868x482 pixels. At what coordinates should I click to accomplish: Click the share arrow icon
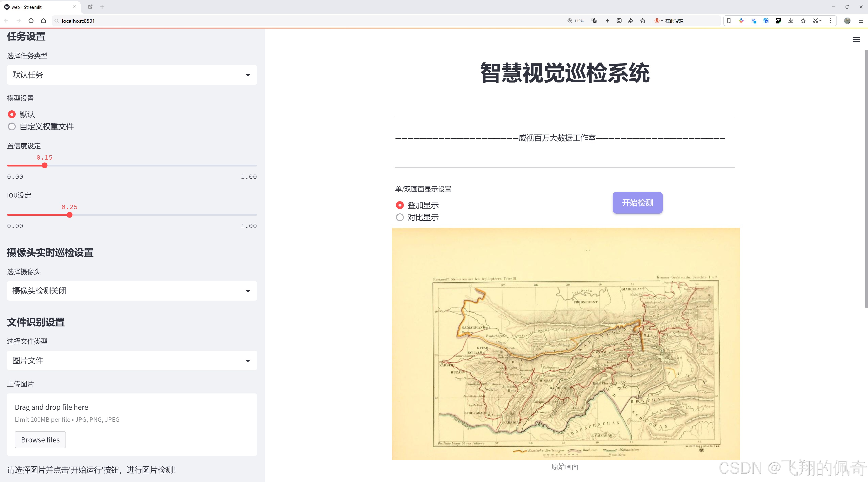click(631, 20)
